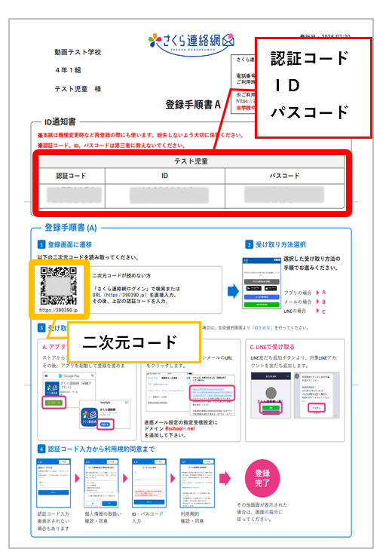Click the C. LINEで受け取る heading

pos(272,347)
